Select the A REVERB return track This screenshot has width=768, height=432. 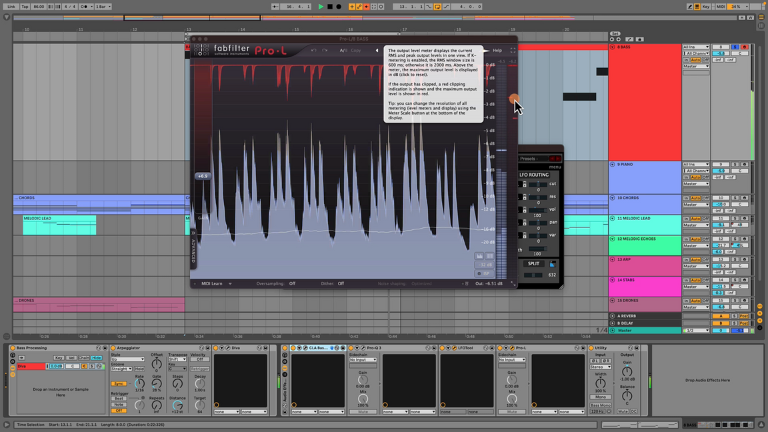click(x=645, y=316)
